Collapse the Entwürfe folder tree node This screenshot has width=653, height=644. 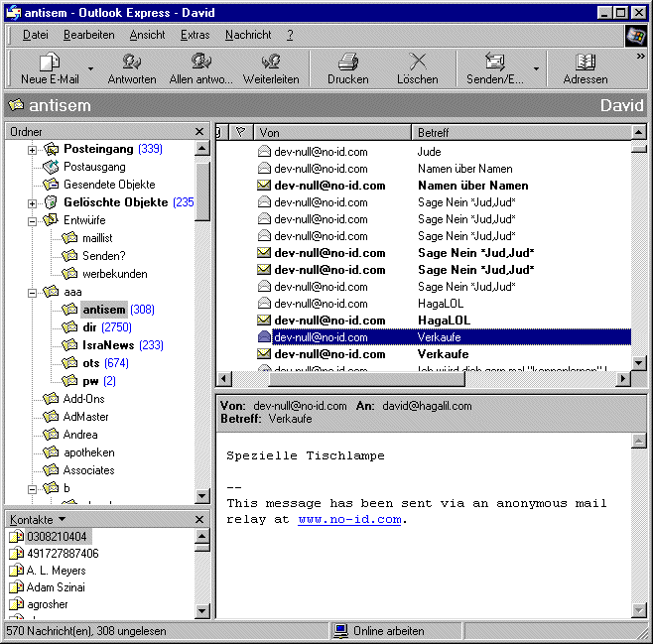click(x=33, y=220)
